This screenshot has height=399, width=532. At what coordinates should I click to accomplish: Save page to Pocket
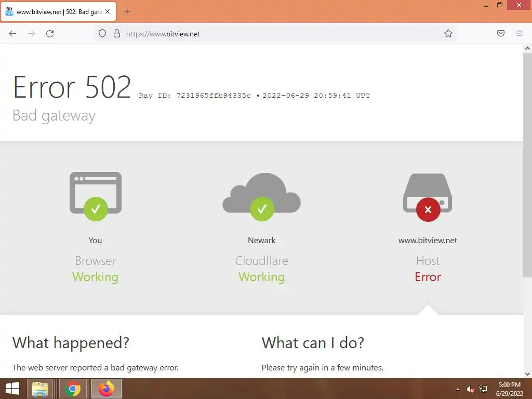pos(501,33)
